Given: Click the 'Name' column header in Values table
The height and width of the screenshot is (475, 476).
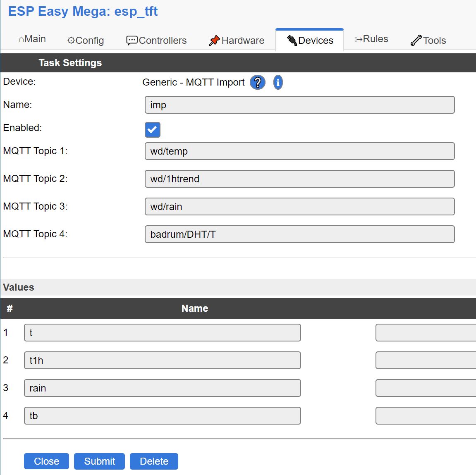Looking at the screenshot, I should [x=195, y=308].
